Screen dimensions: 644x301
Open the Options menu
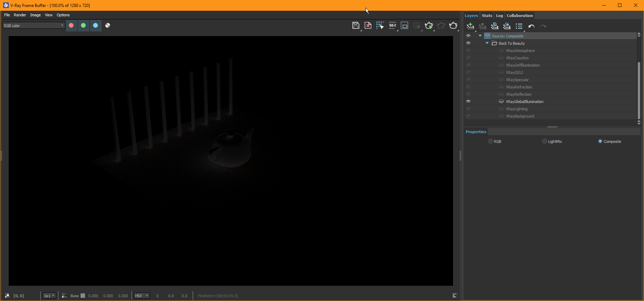point(63,15)
